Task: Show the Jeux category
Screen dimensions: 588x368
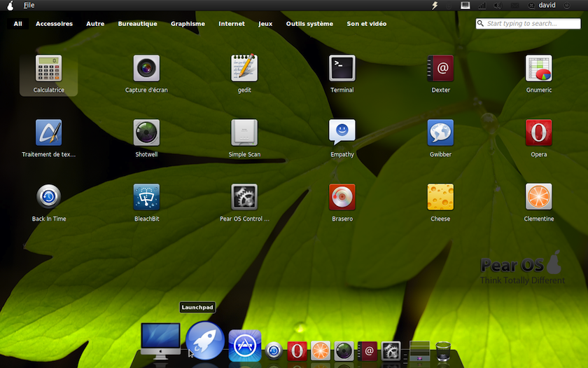Action: coord(265,24)
